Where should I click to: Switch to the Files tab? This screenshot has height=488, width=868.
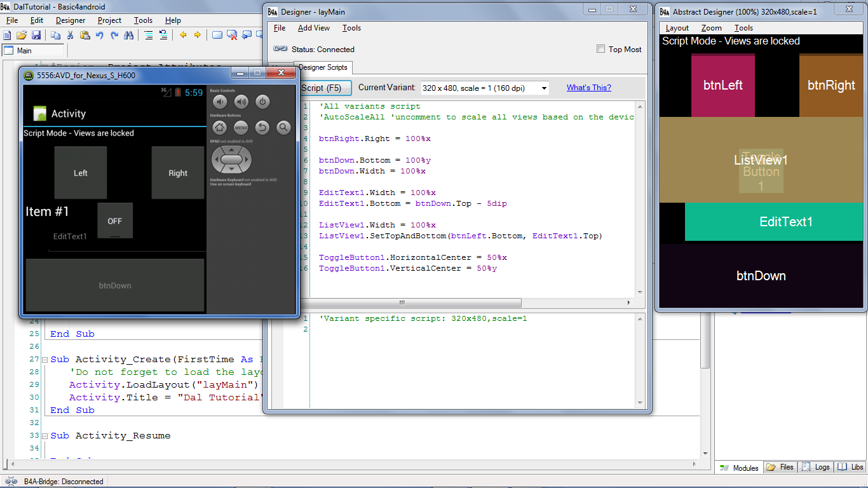coord(780,468)
